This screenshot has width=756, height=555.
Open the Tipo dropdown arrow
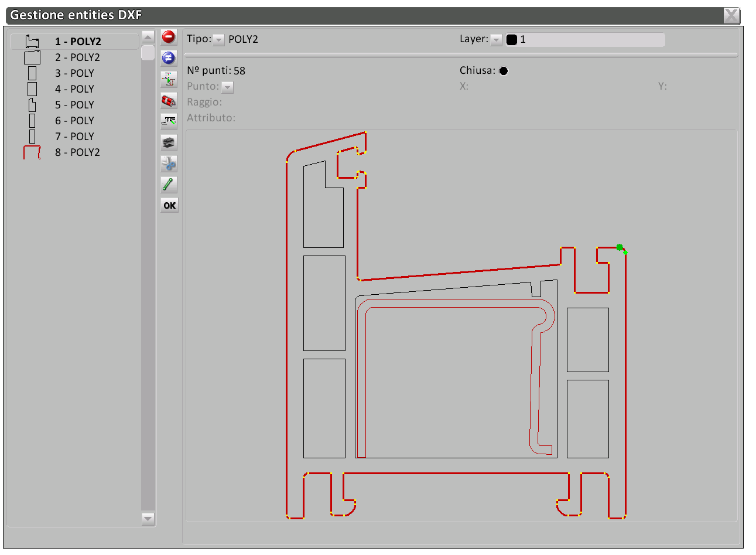[x=219, y=40]
